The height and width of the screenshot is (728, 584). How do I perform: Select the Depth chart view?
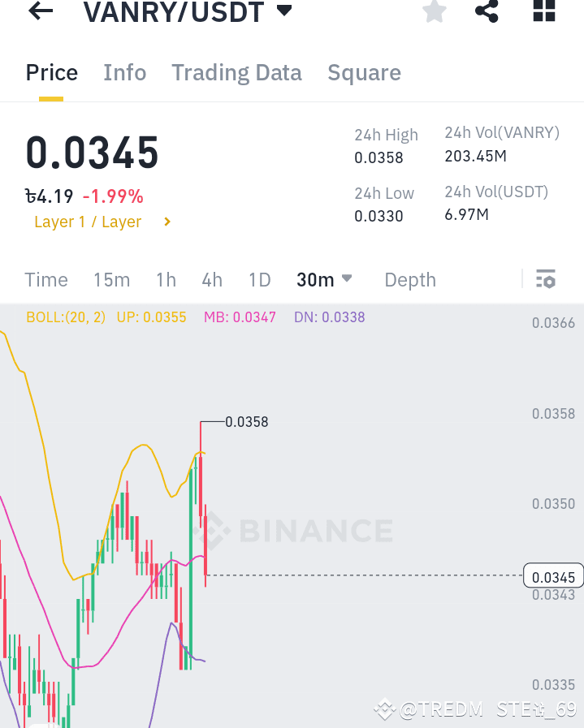pos(409,279)
